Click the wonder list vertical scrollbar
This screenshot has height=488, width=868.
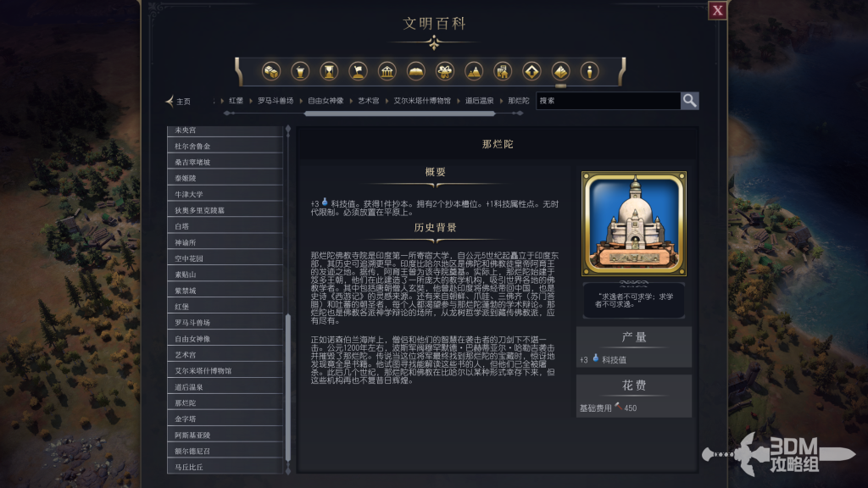click(x=288, y=387)
